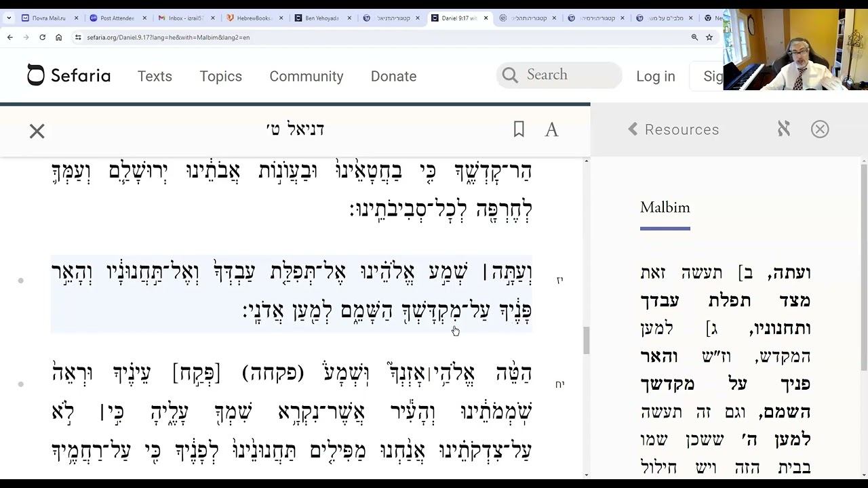The image size is (868, 488).
Task: Click the Malbim commentary text ועתה
Action: [x=789, y=273]
